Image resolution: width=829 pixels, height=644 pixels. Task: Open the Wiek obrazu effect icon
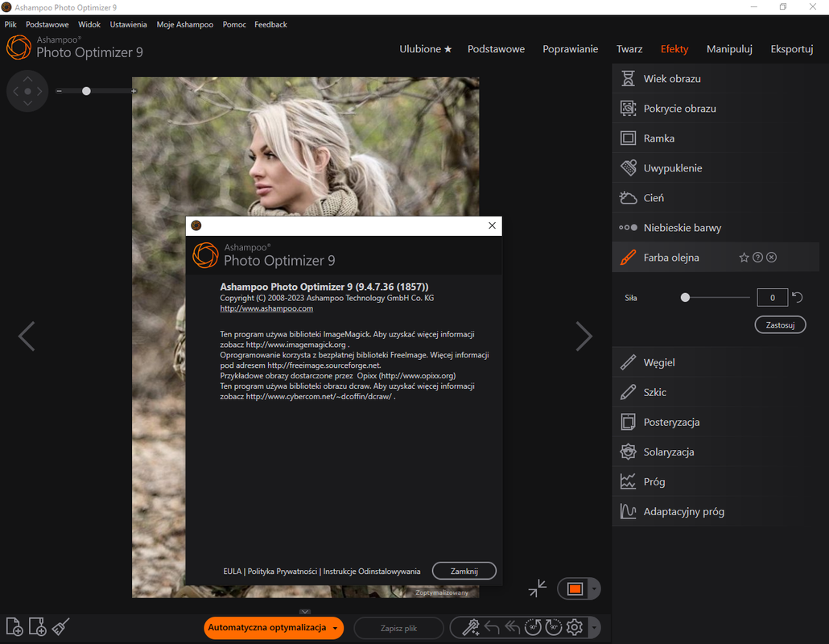pos(628,78)
